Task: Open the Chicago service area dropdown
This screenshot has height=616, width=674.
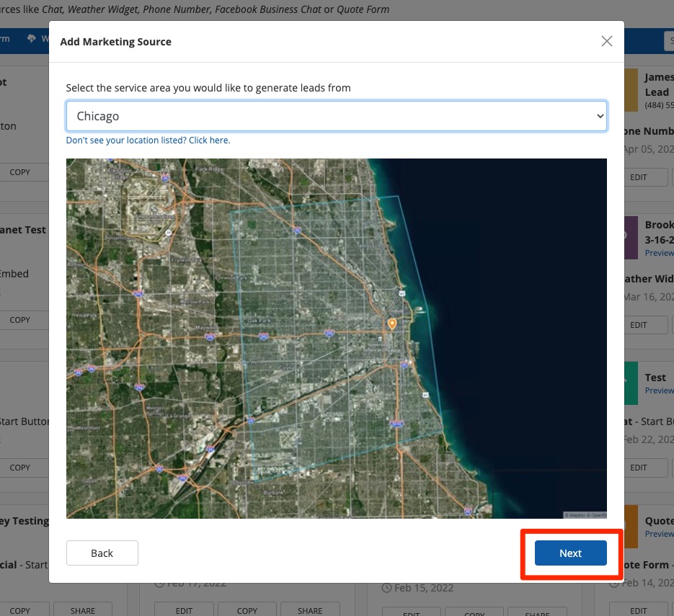Action: (x=336, y=116)
